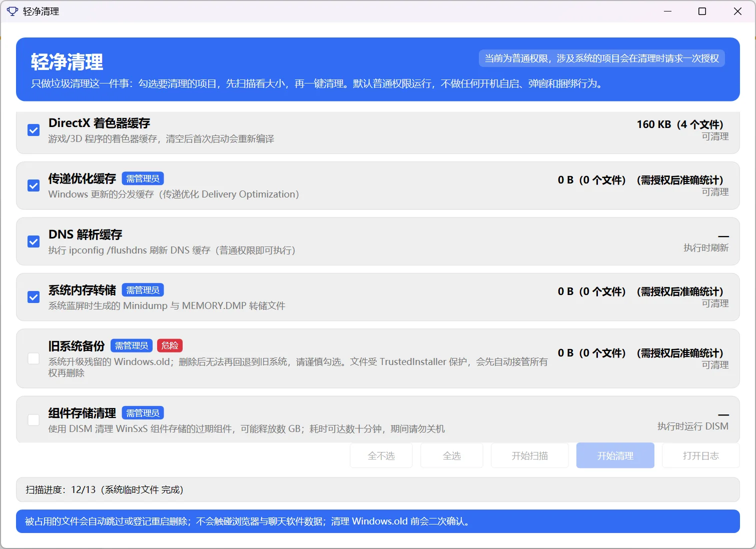Click the 可清理 label in DirectX row
This screenshot has height=549, width=756.
[715, 136]
